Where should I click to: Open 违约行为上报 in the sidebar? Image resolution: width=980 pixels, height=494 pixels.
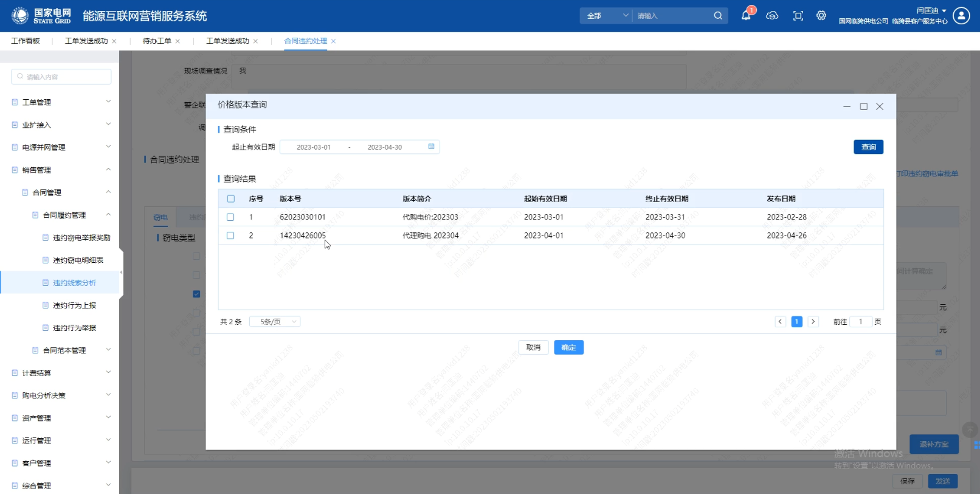pyautogui.click(x=74, y=305)
